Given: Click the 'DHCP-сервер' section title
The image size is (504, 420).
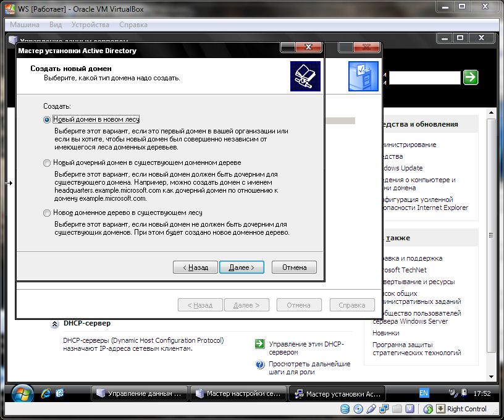Looking at the screenshot, I should tap(87, 323).
